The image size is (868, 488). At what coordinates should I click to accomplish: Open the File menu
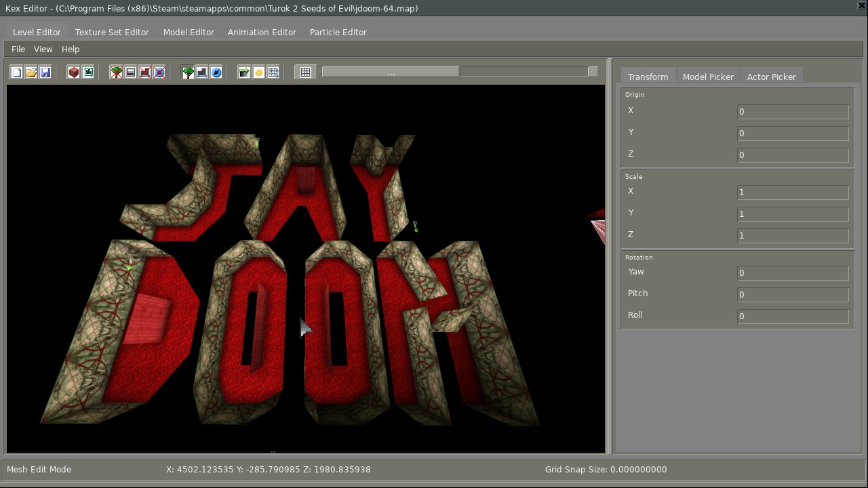coord(18,49)
